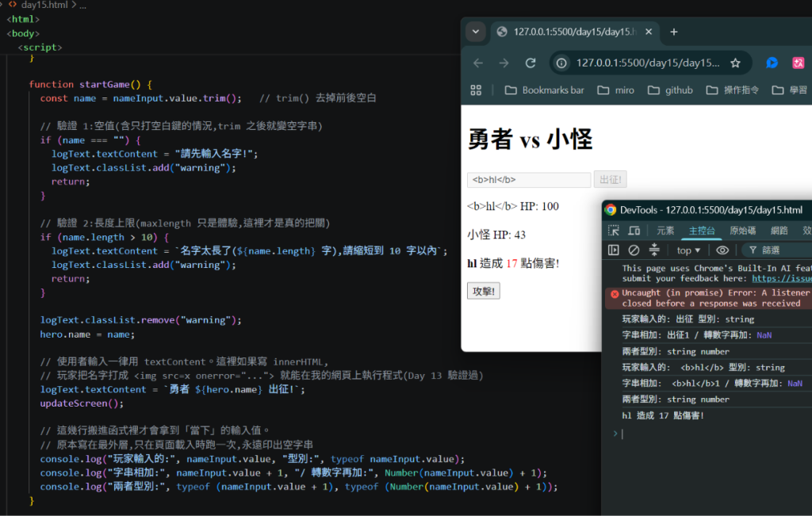Open the pink translate extension icon
Viewport: 812px width, 516px height.
(x=798, y=63)
